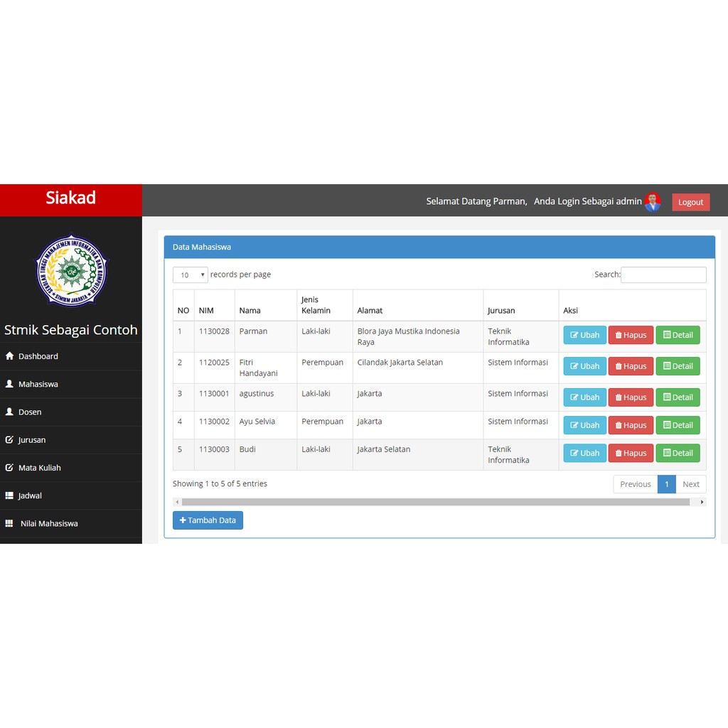This screenshot has height=728, width=728.
Task: Click the edit icon beside Jurusan
Action: (9, 440)
